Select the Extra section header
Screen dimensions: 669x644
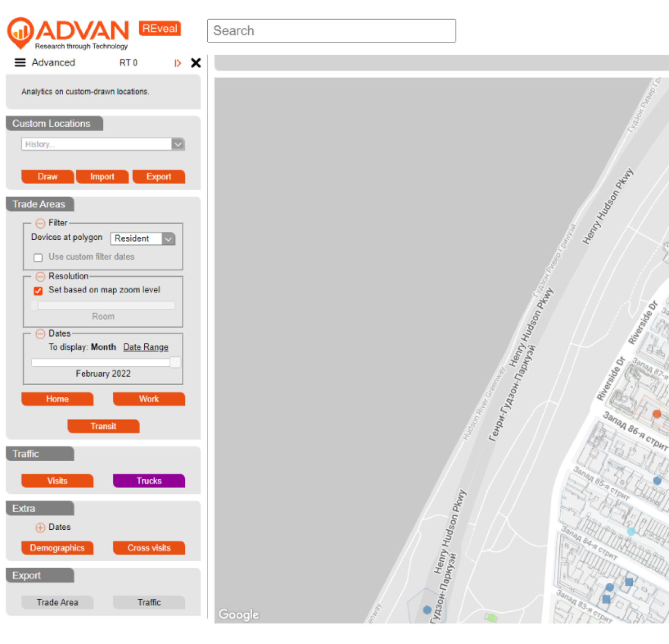pos(40,509)
